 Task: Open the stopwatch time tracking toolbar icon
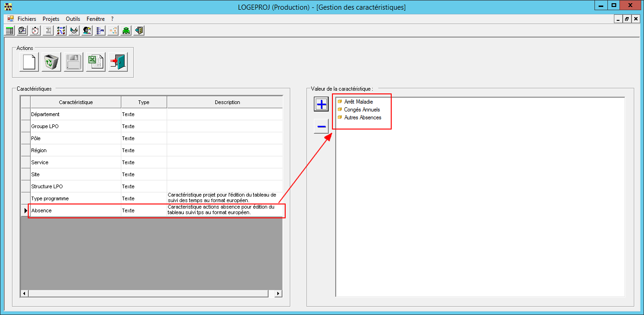(35, 31)
